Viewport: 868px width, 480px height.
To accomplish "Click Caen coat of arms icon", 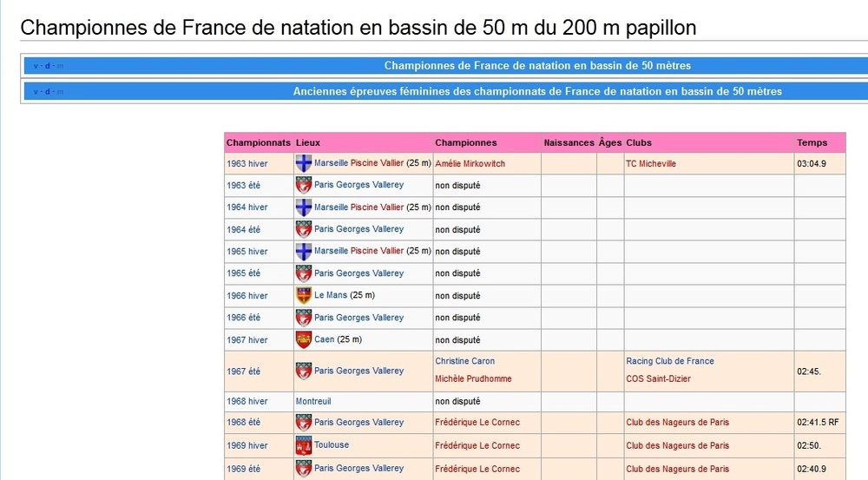I will coord(303,339).
